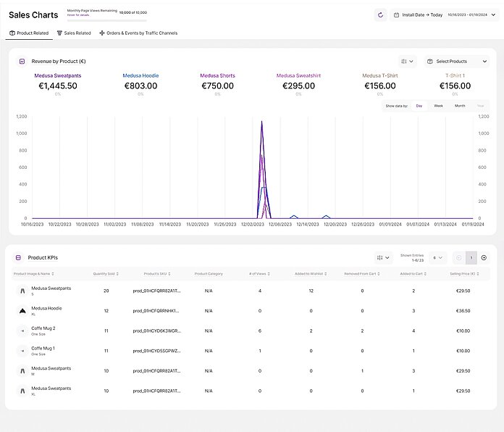Click the refresh data icon
This screenshot has width=504, height=432.
point(381,14)
